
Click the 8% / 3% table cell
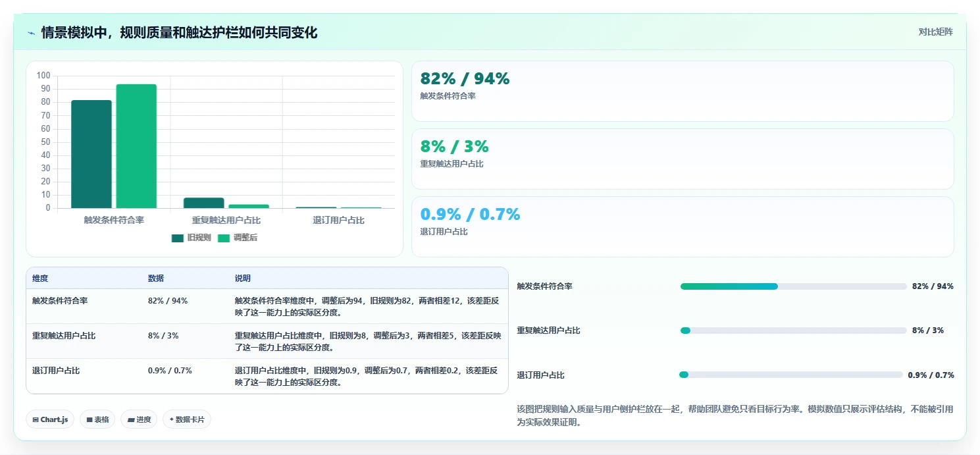click(x=163, y=336)
